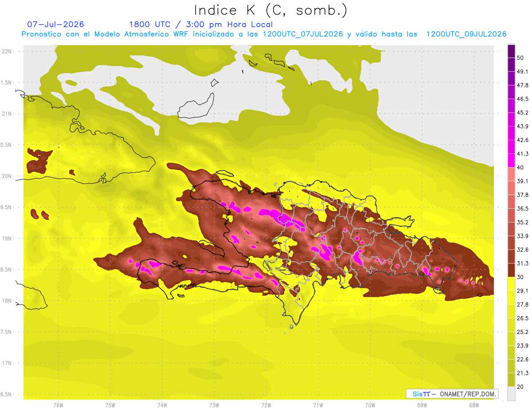Pick the dark purple legend swatch above 50
Image resolution: width=532 pixels, height=411 pixels.
click(511, 51)
